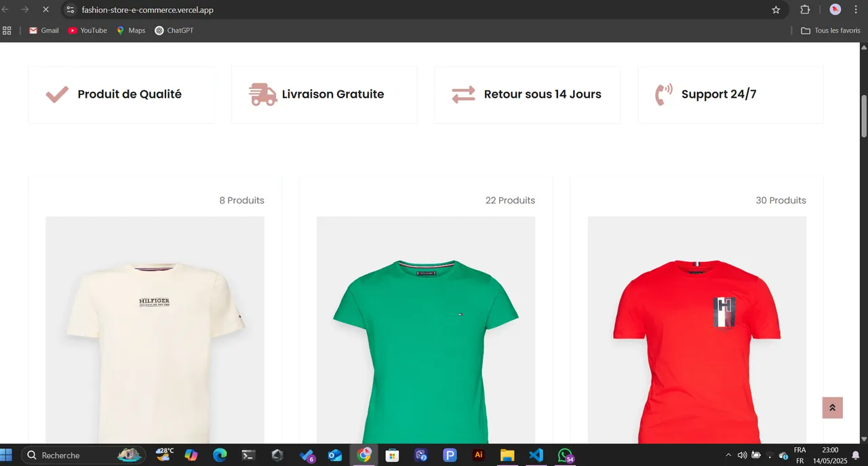
Task: Open the terminal app in taskbar
Action: pos(249,455)
